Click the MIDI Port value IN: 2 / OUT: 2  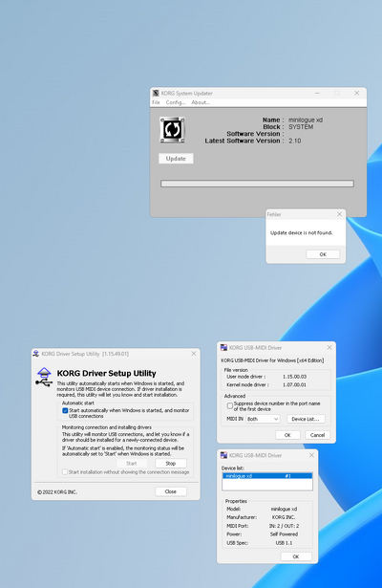click(x=284, y=526)
